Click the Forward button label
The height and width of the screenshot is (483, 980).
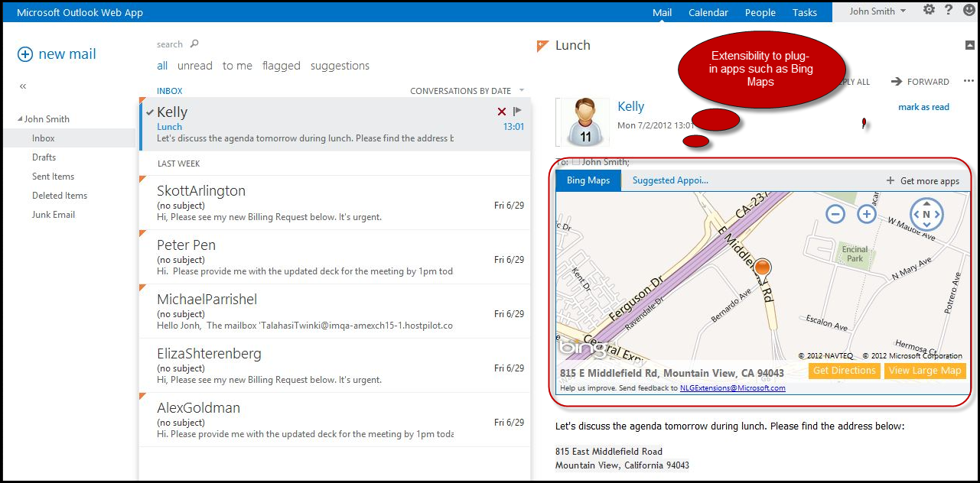[x=928, y=82]
